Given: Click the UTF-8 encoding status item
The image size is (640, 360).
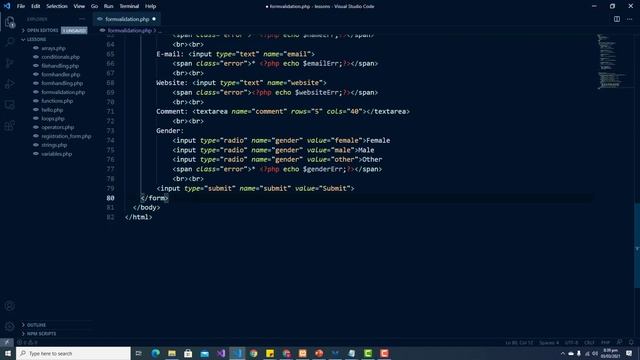Looking at the screenshot, I should (x=571, y=342).
